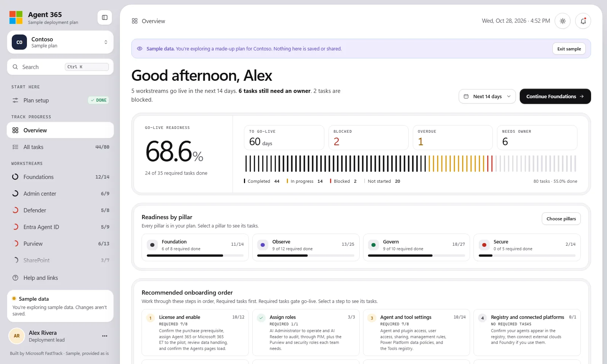
Task: Open step 4 Registry and connected platforms
Action: 527,333
